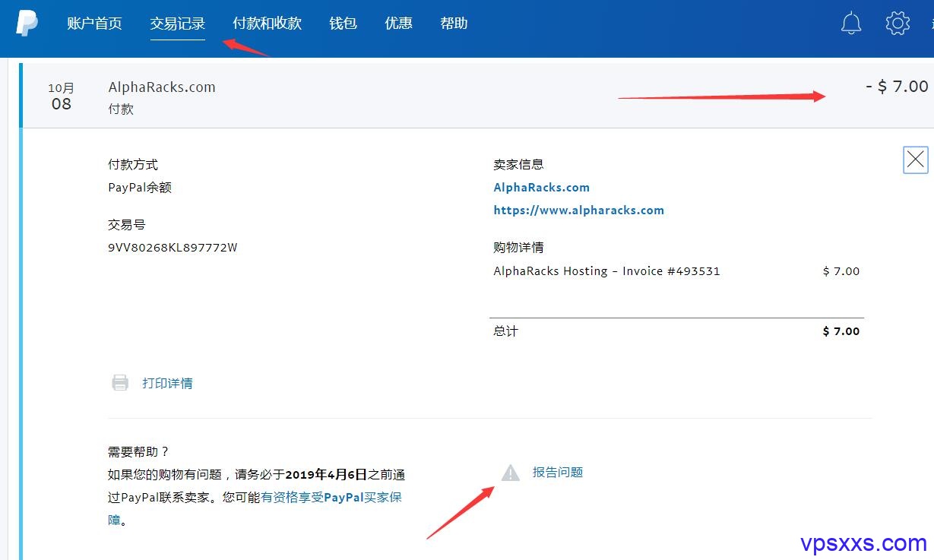This screenshot has width=934, height=560.
Task: Click the 交易号 label
Action: point(127,225)
